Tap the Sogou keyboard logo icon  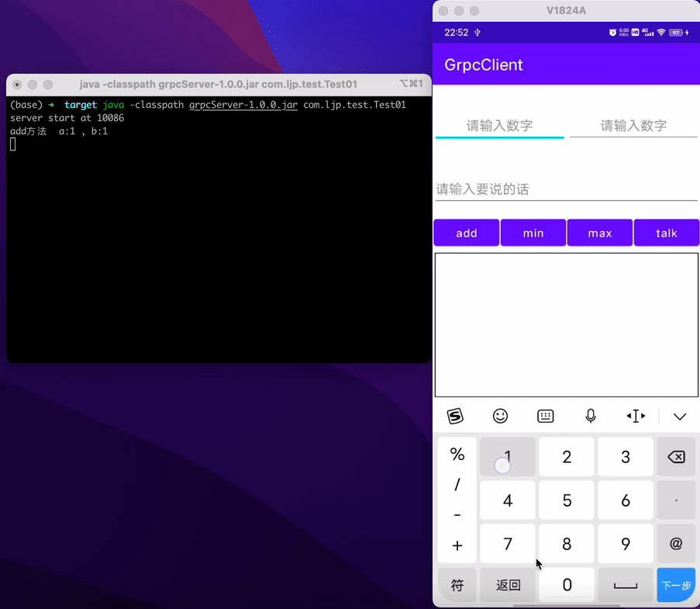click(455, 416)
